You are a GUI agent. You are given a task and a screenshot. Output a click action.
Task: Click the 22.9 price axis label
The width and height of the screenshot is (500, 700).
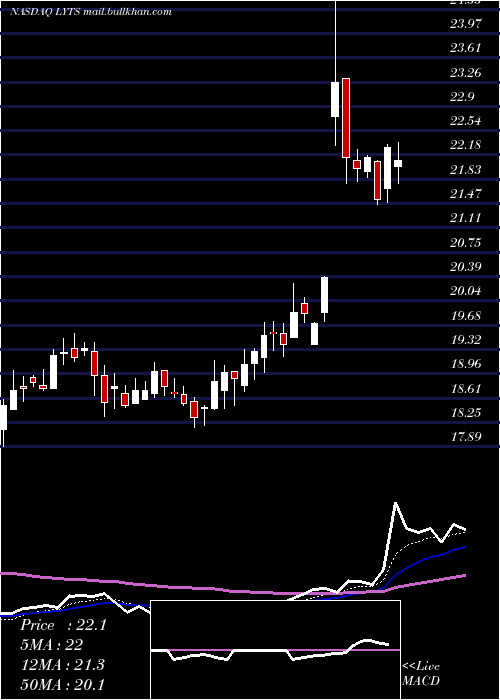coord(462,96)
